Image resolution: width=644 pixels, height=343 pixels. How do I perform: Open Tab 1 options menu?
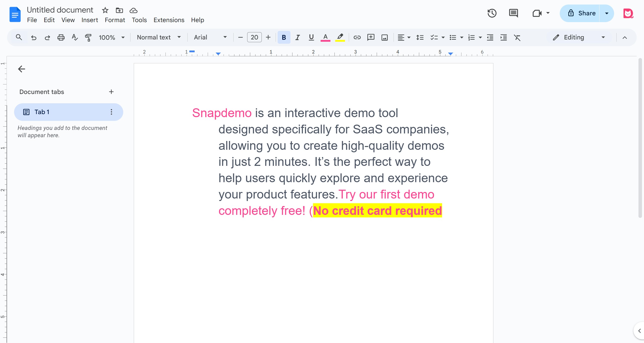[x=111, y=112]
